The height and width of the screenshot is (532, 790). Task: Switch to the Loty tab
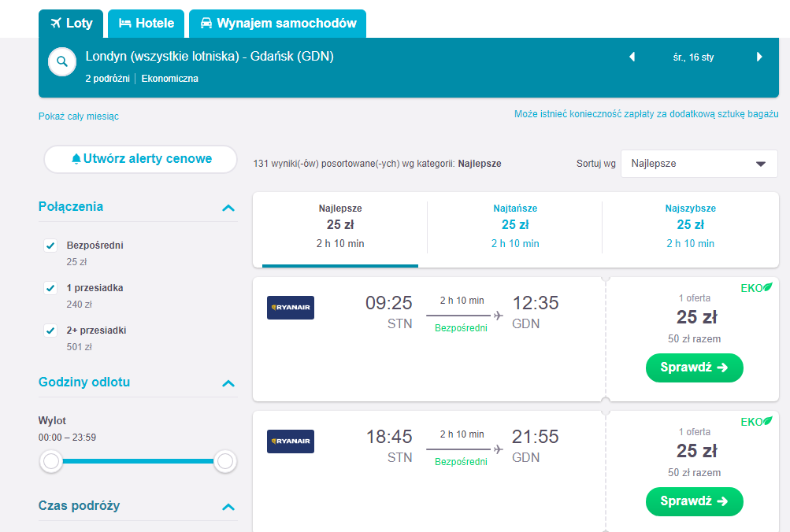[x=71, y=24]
